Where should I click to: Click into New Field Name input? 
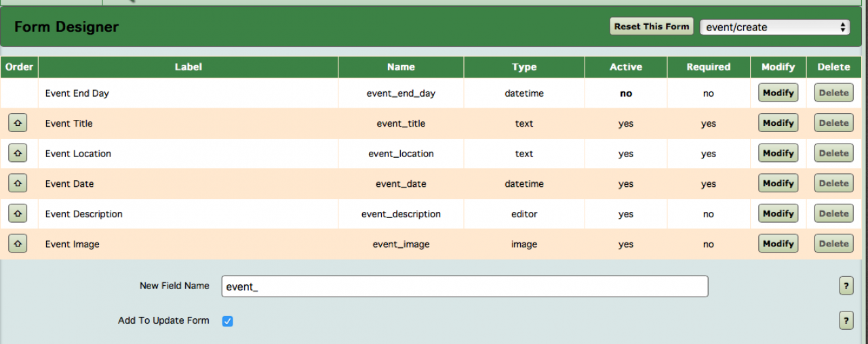[465, 286]
